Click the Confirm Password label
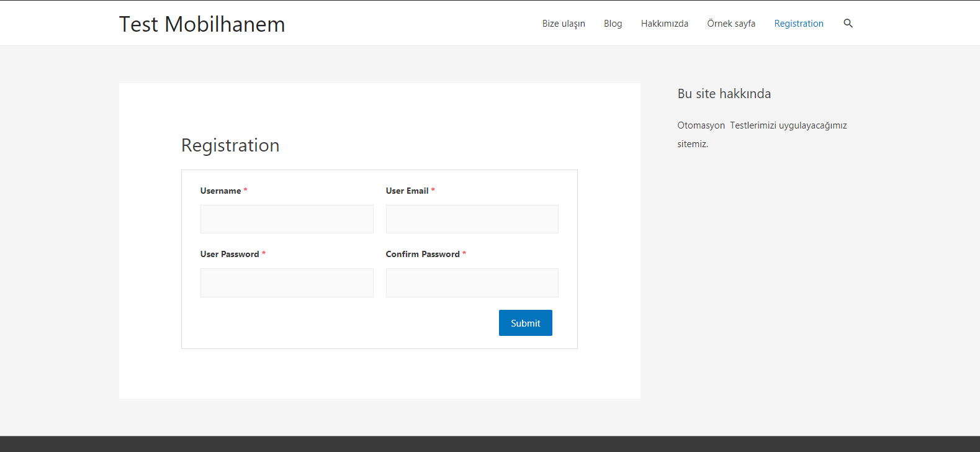Viewport: 980px width, 452px height. click(x=423, y=254)
